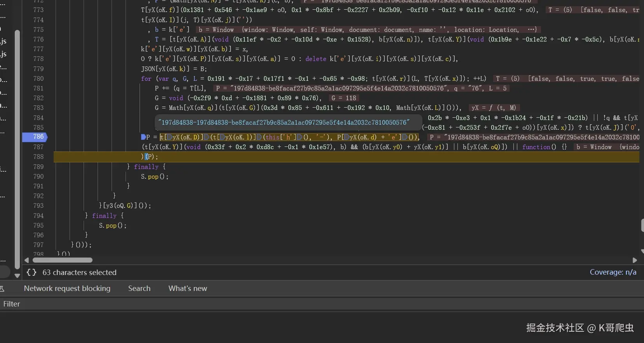Image resolution: width=644 pixels, height=343 pixels.
Task: Open the Search drawer tab
Action: [139, 288]
